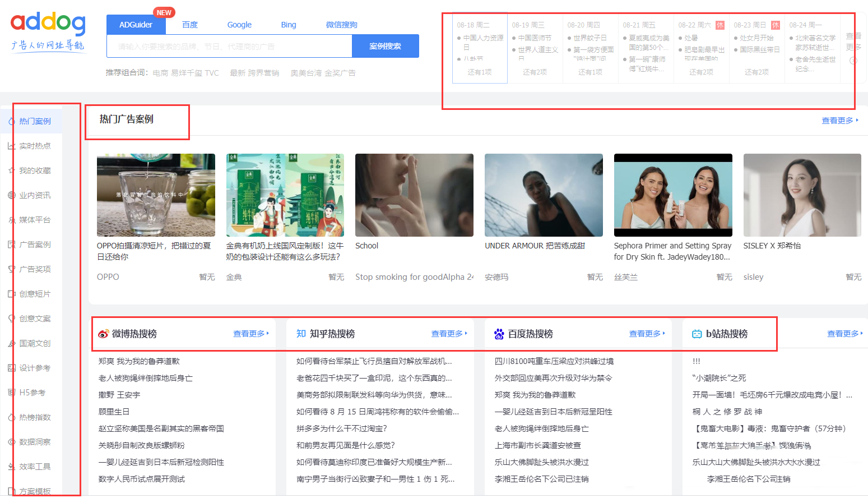Image resolution: width=868 pixels, height=498 pixels.
Task: Click the people icon beside 媒体平台
Action: [12, 220]
